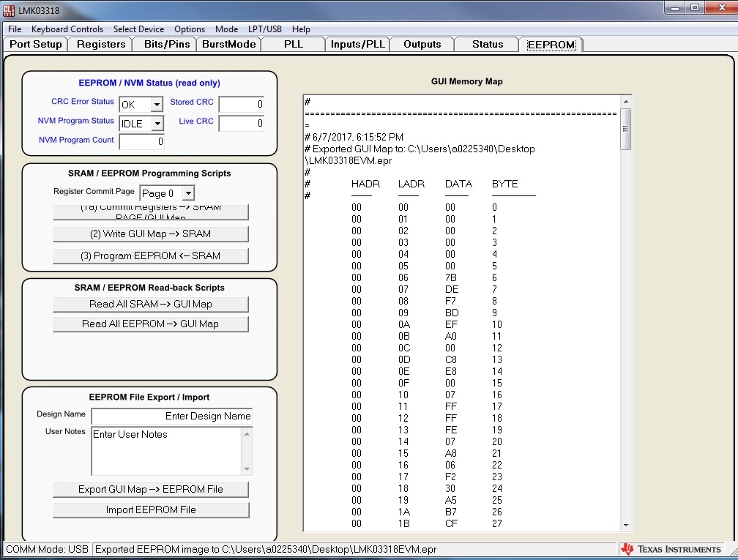
Task: Switch to the Inputs/PLL tab
Action: coord(358,44)
